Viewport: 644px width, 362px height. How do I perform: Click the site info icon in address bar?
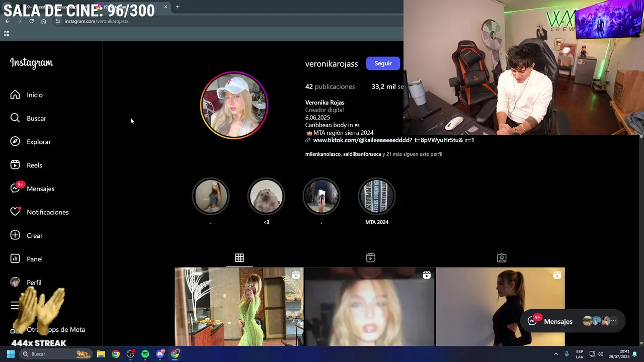58,21
